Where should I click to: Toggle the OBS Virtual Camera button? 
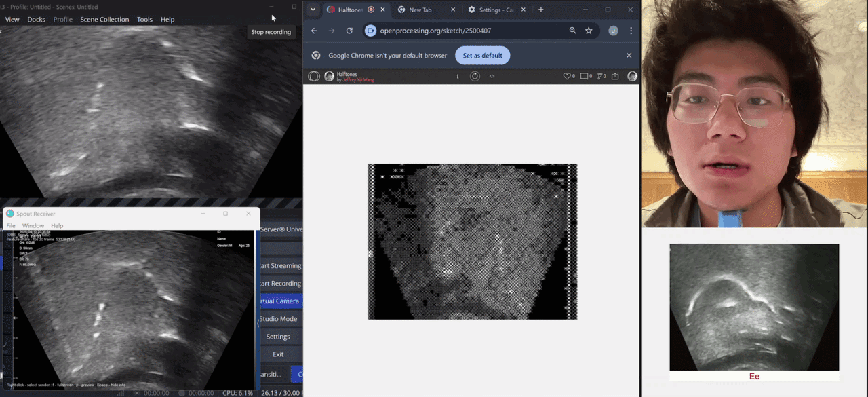click(281, 301)
